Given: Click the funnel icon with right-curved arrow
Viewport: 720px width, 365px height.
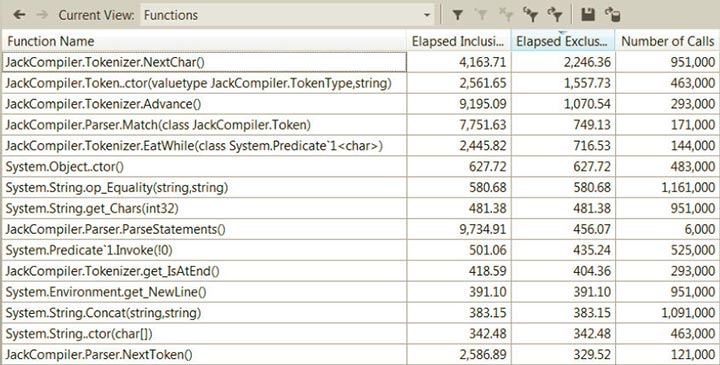Looking at the screenshot, I should pyautogui.click(x=555, y=15).
